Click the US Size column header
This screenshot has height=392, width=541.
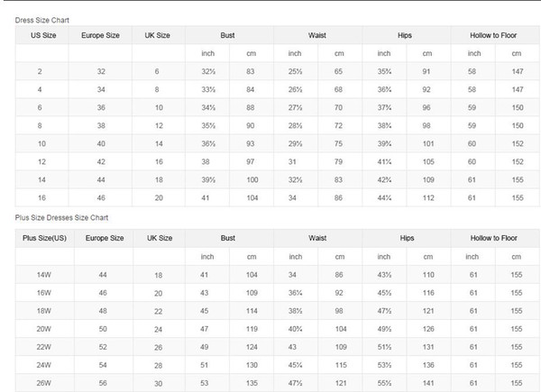pyautogui.click(x=43, y=35)
